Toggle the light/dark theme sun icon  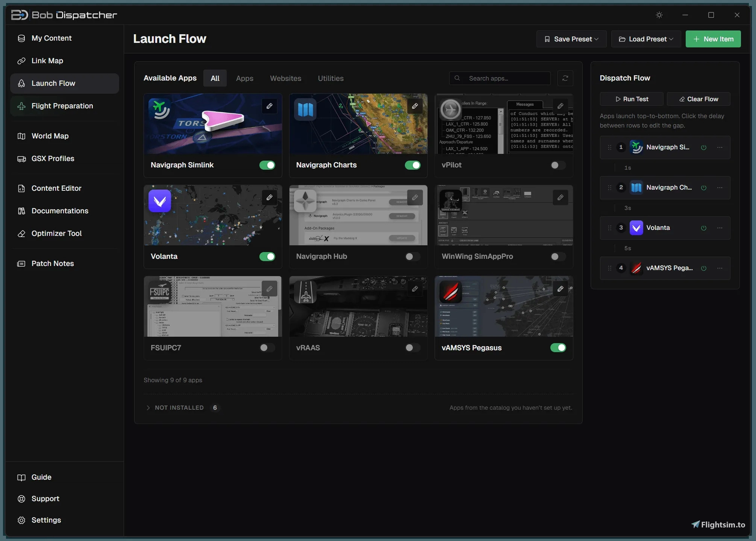[659, 15]
